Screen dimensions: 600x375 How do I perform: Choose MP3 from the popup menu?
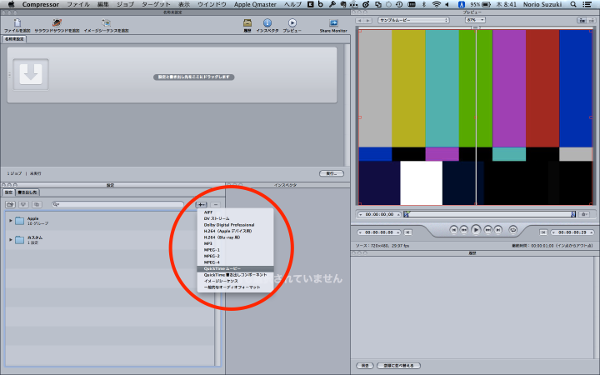[235, 244]
